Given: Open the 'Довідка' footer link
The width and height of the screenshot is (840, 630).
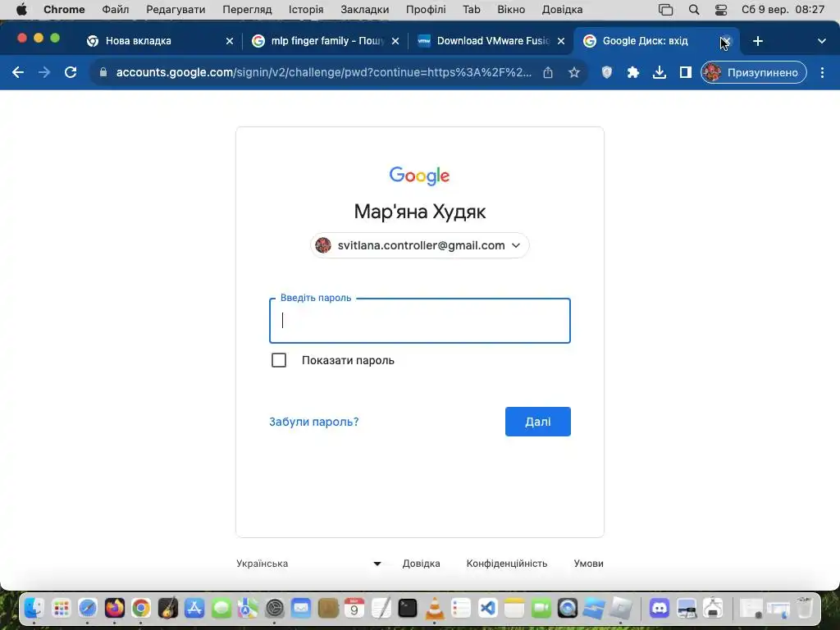Looking at the screenshot, I should coord(421,564).
